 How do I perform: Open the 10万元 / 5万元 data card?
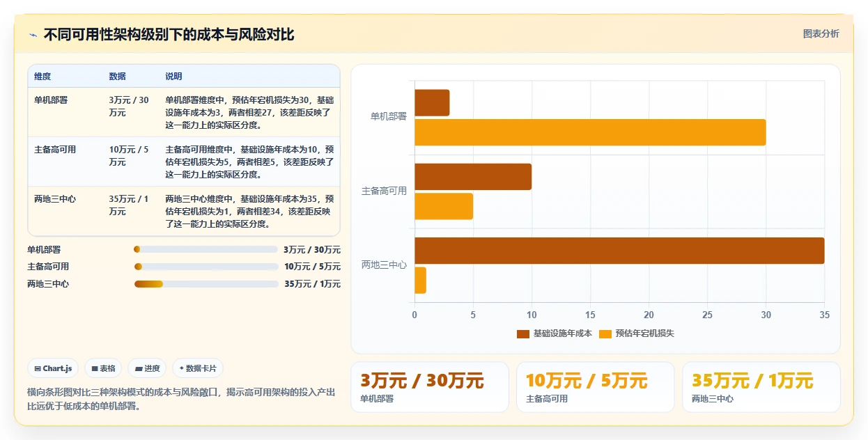coord(596,387)
